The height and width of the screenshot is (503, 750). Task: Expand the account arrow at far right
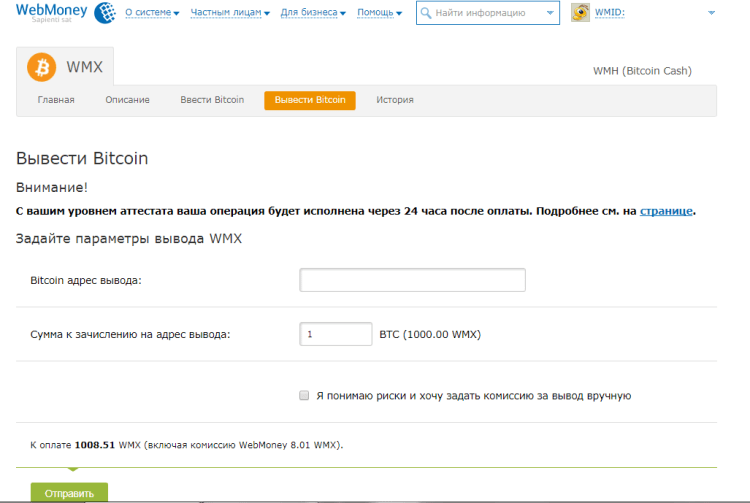point(711,13)
